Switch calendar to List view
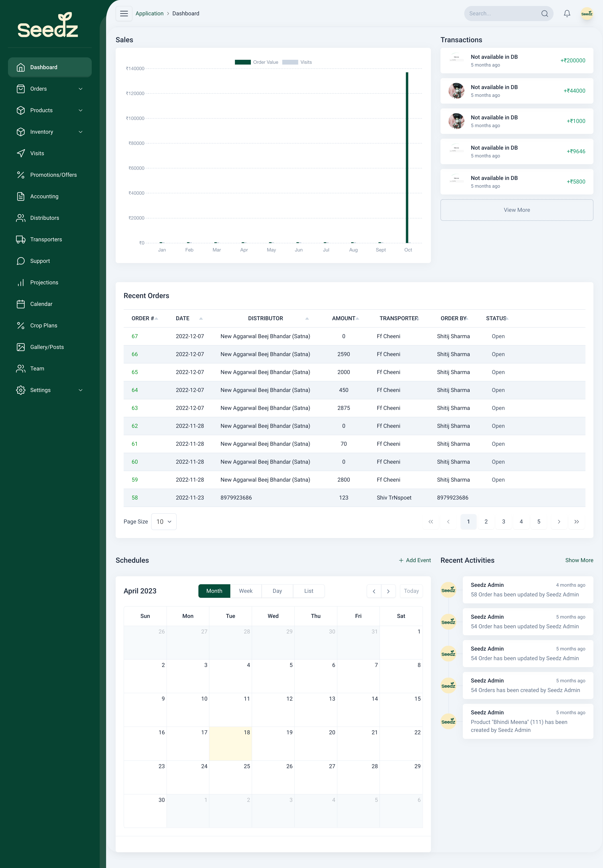 coord(309,591)
